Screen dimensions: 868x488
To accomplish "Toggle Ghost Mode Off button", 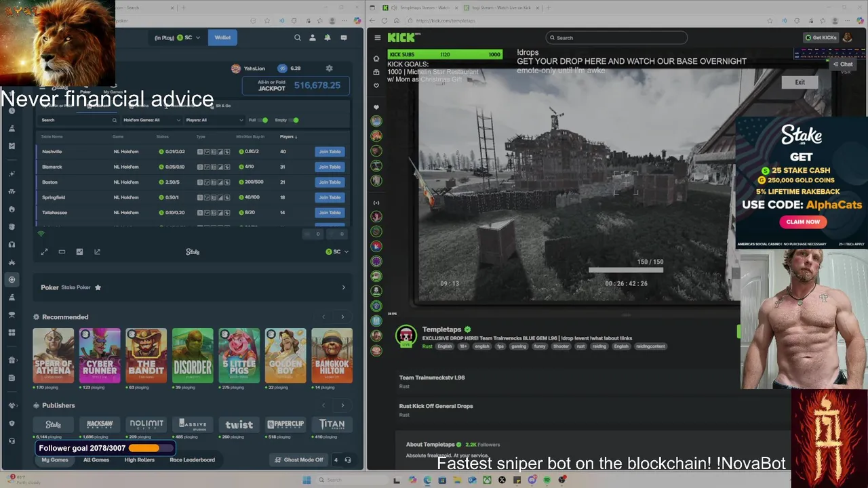I will (299, 460).
